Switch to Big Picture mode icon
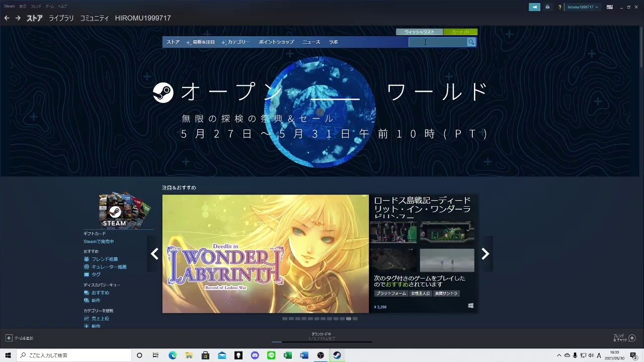The image size is (644, 362). (x=610, y=7)
